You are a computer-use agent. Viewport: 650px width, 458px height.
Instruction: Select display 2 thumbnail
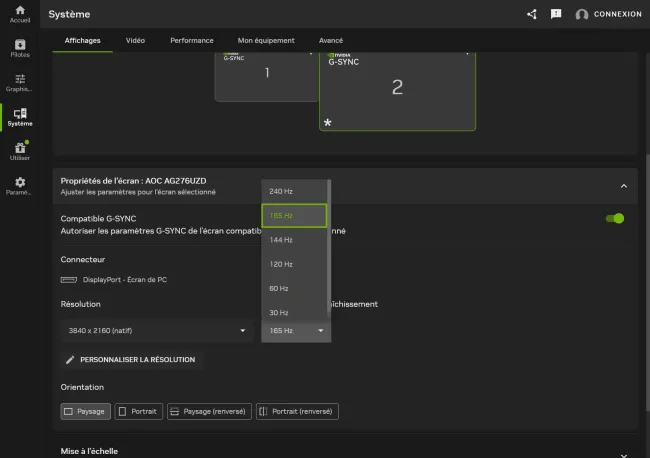coord(397,91)
